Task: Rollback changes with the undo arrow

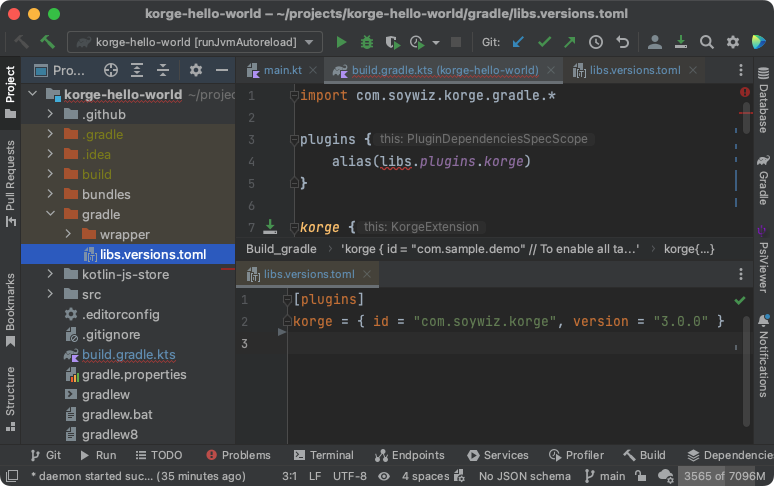Action: click(x=622, y=42)
